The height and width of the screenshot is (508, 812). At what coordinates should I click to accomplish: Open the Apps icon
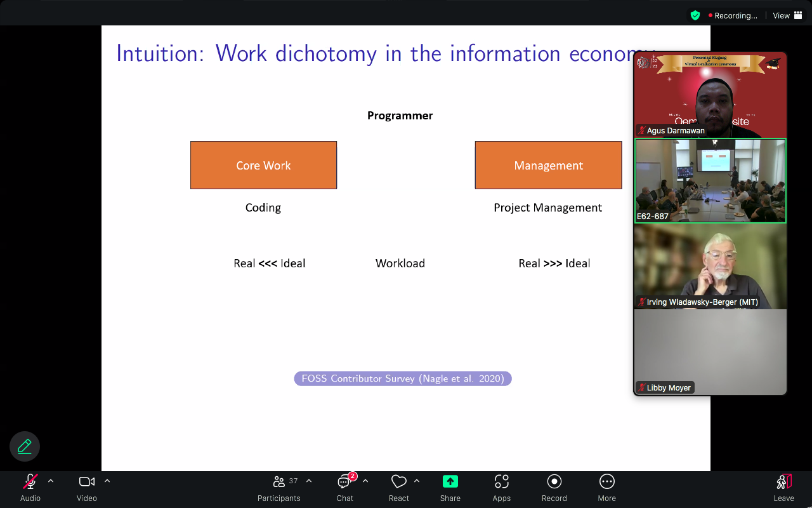[x=501, y=482]
